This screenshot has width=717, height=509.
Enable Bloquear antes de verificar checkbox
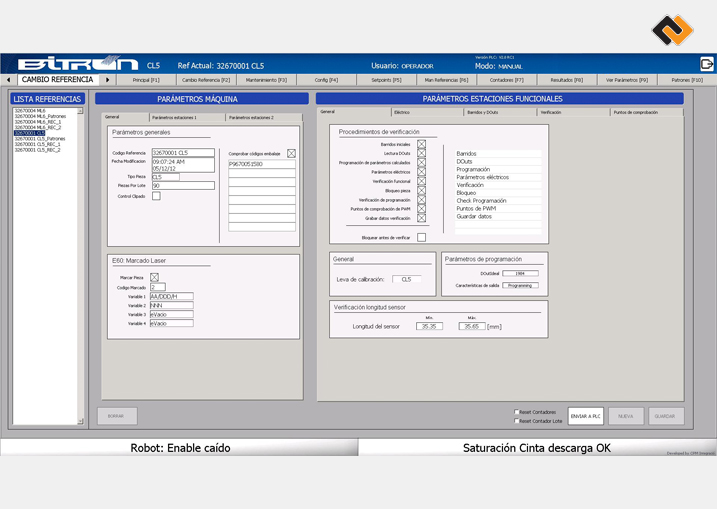click(421, 237)
